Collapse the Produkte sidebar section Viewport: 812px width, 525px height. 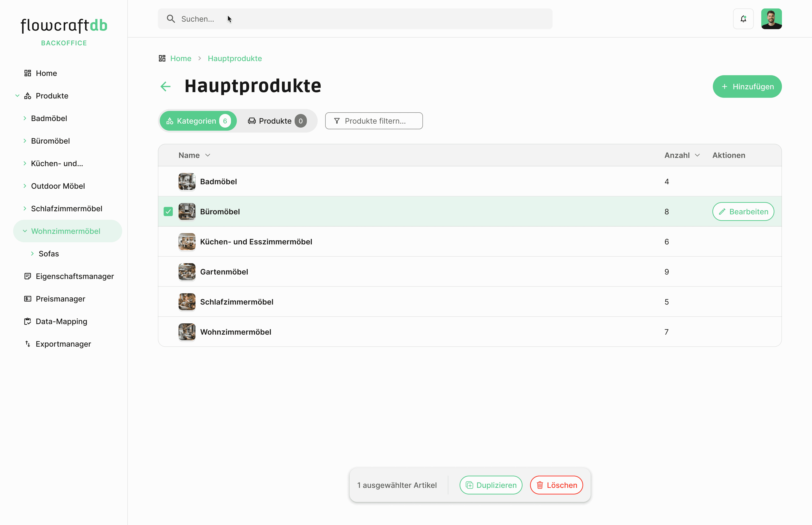click(17, 96)
